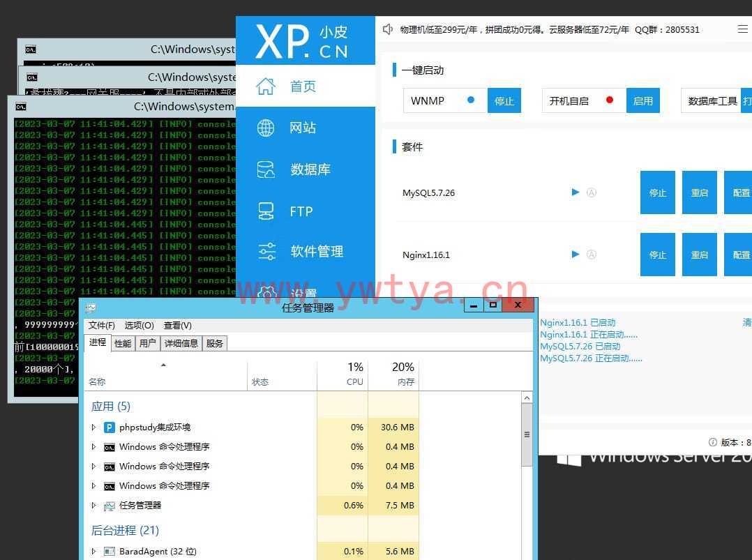The width and height of the screenshot is (752, 560).
Task: Sort processes by the 内存 column header
Action: pos(393,374)
